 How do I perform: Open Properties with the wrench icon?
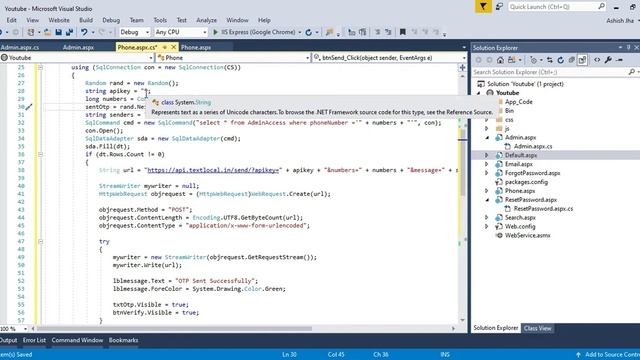tap(608, 60)
